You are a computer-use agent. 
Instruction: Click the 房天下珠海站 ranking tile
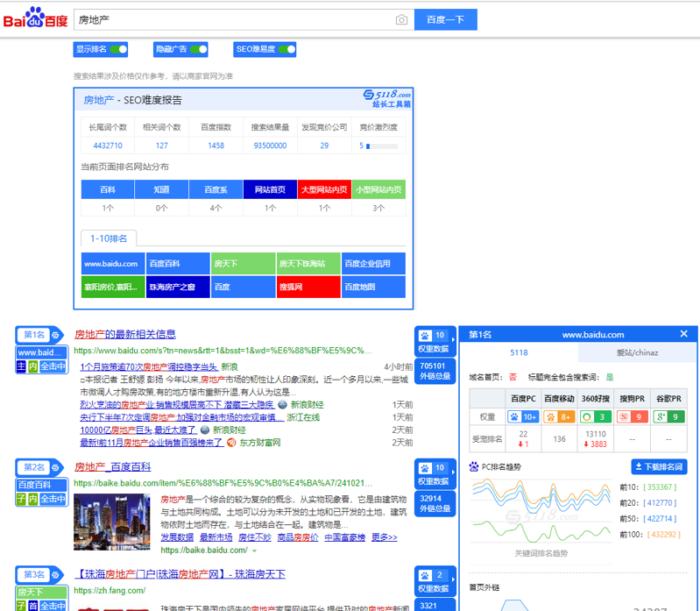(x=308, y=264)
